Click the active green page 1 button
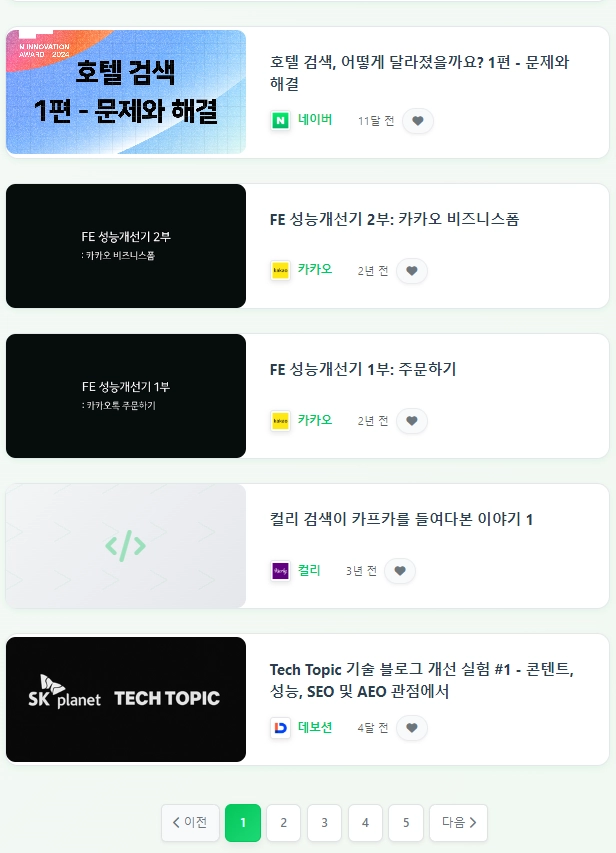The image size is (616, 853). click(243, 823)
